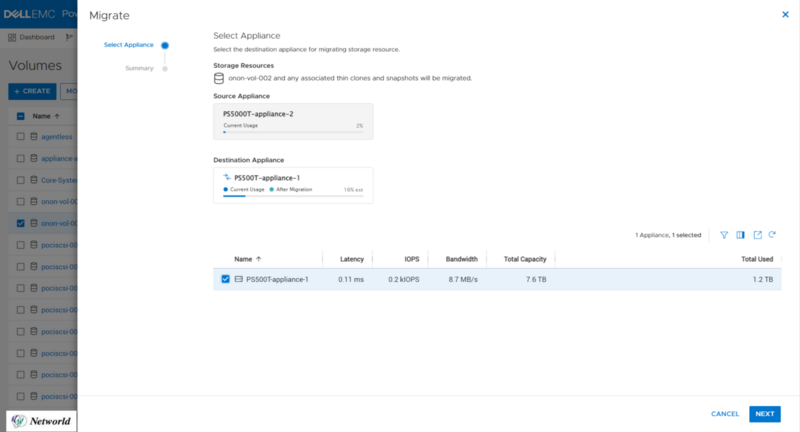Uncheck the checked onon-vol volume checkbox
800x432 pixels.
[20, 223]
